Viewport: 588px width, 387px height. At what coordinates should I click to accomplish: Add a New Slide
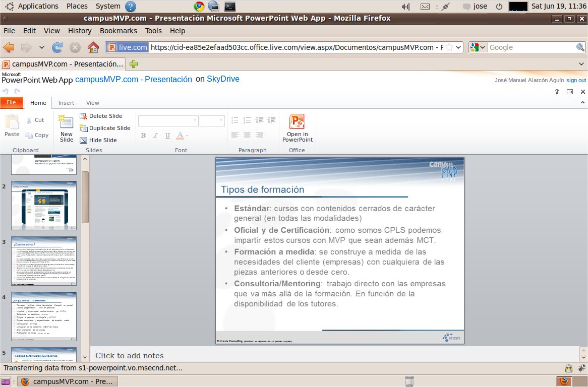(67, 128)
